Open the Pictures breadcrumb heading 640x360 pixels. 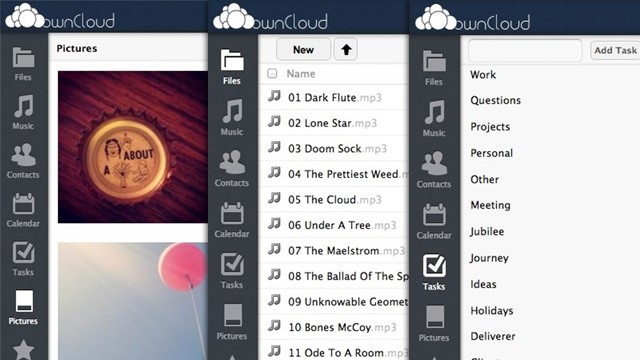click(77, 49)
